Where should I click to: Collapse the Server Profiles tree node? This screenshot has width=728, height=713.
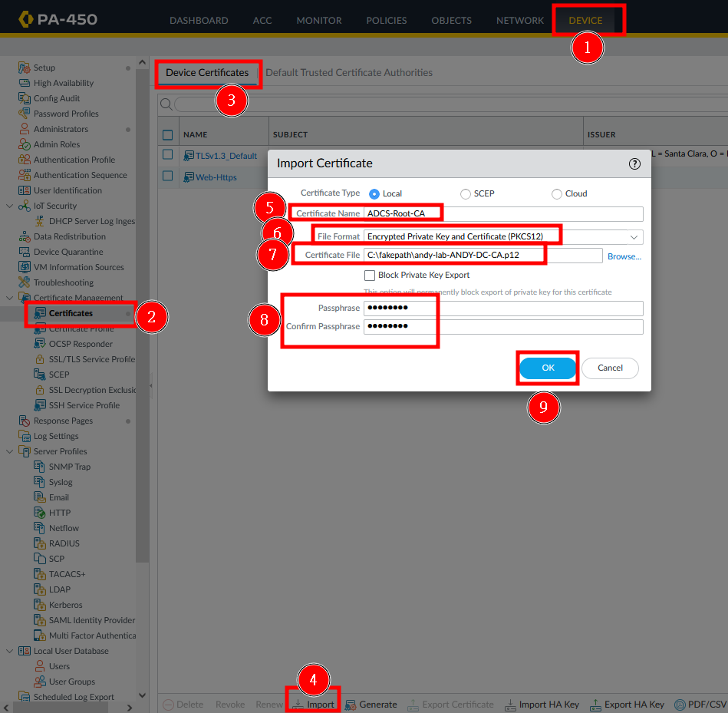9,451
